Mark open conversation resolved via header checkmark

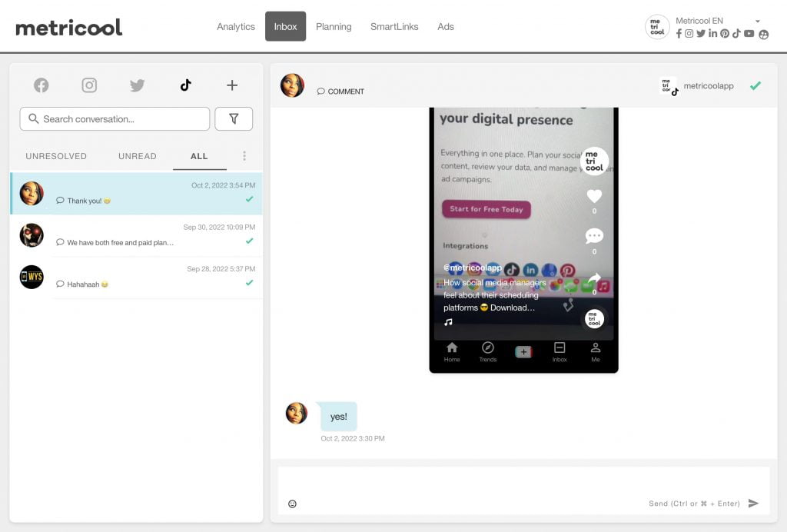point(755,86)
